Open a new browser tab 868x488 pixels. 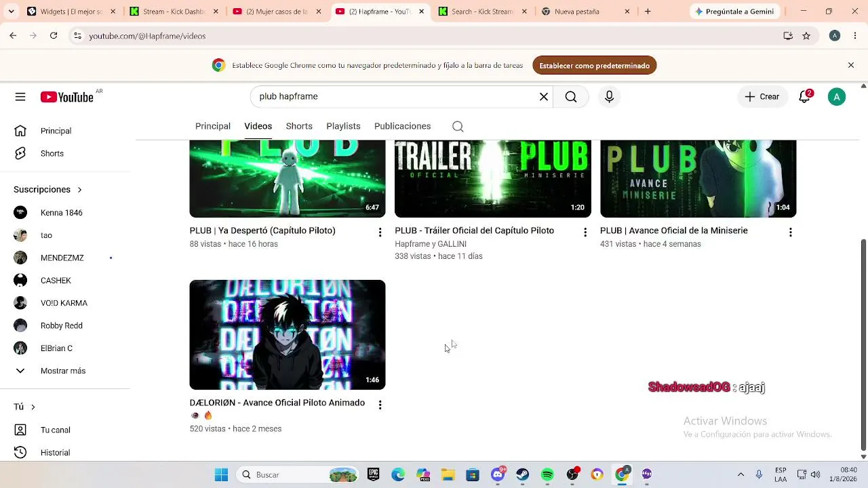click(x=648, y=12)
